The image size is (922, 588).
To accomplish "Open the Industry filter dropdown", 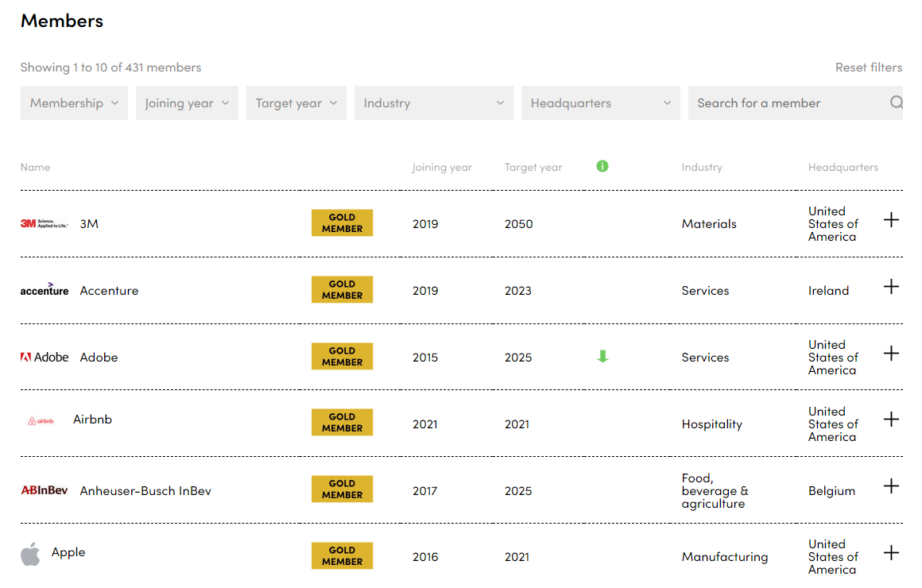I will point(434,103).
